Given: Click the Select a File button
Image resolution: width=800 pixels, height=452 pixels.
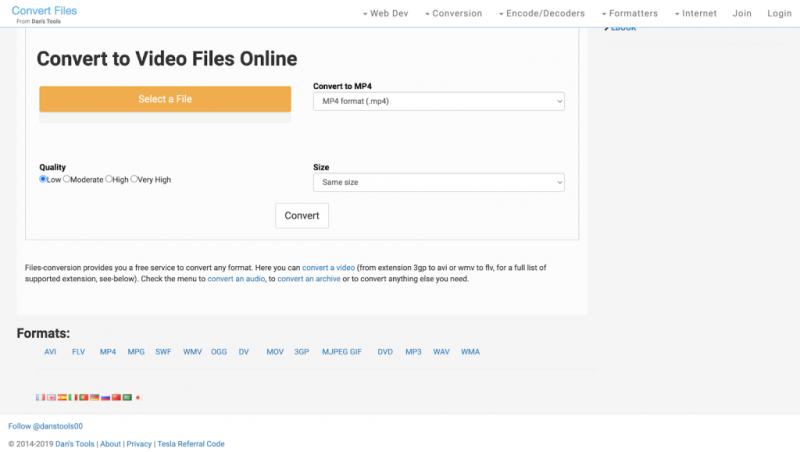Looking at the screenshot, I should pyautogui.click(x=165, y=99).
